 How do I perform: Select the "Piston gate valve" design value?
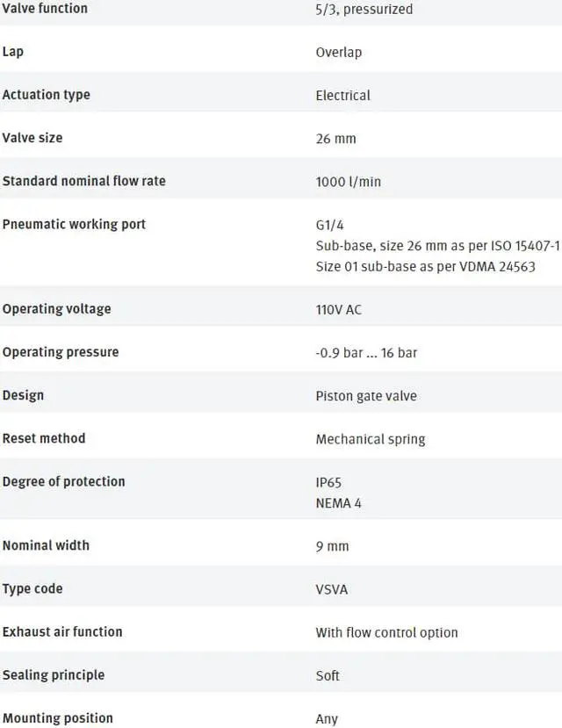click(x=366, y=396)
